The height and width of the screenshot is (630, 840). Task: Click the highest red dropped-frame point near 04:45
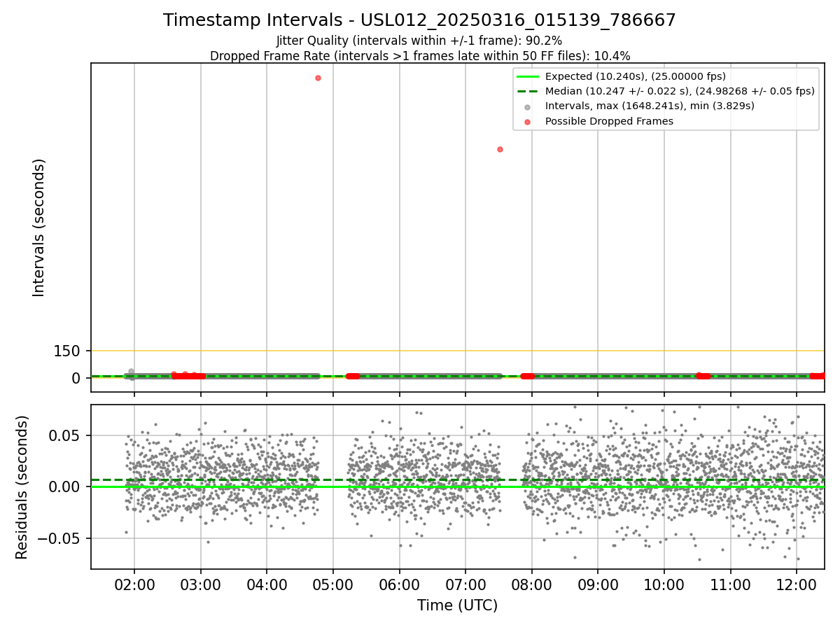coord(318,78)
